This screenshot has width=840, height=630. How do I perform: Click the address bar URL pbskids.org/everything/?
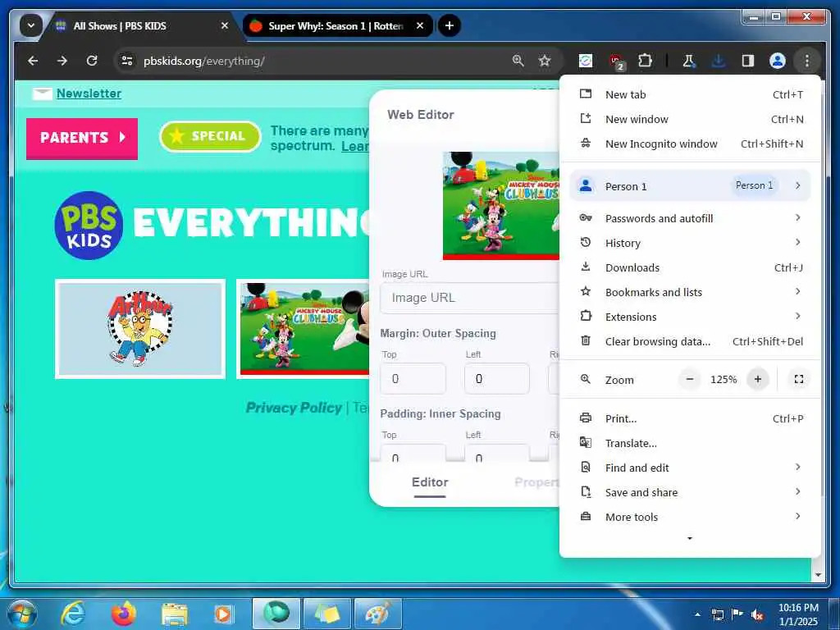(204, 61)
